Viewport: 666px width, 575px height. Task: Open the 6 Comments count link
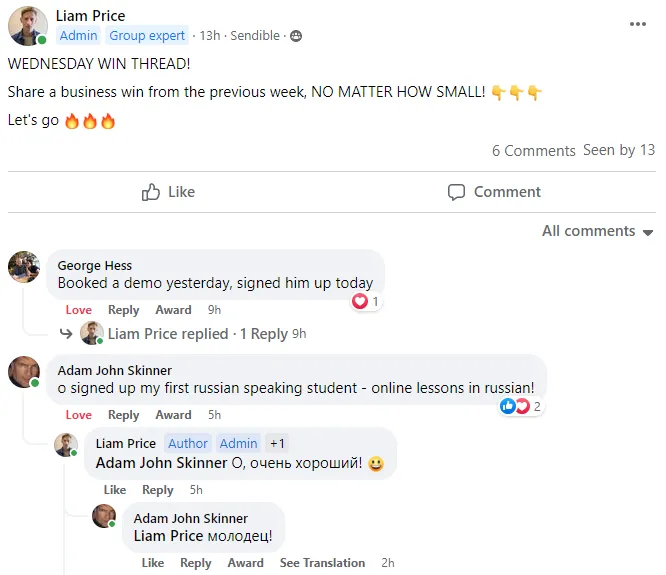coord(533,151)
